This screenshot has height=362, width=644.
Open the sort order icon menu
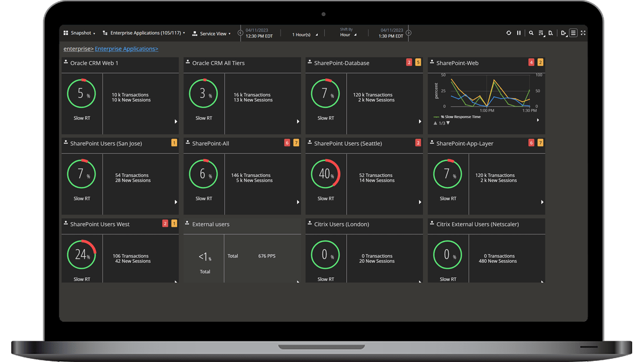pyautogui.click(x=541, y=33)
